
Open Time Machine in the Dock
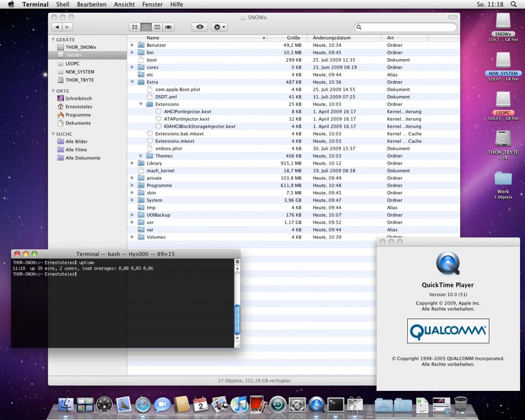(278, 405)
